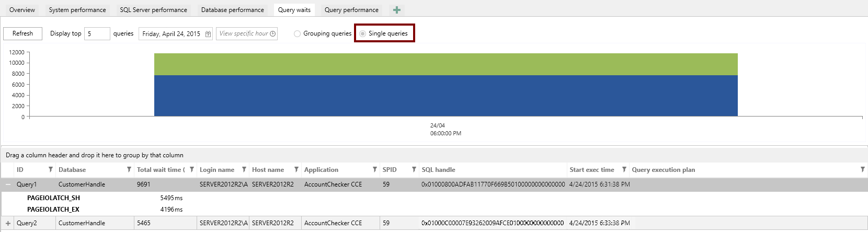This screenshot has width=868, height=232.
Task: Select the Query waits tab
Action: pyautogui.click(x=294, y=10)
